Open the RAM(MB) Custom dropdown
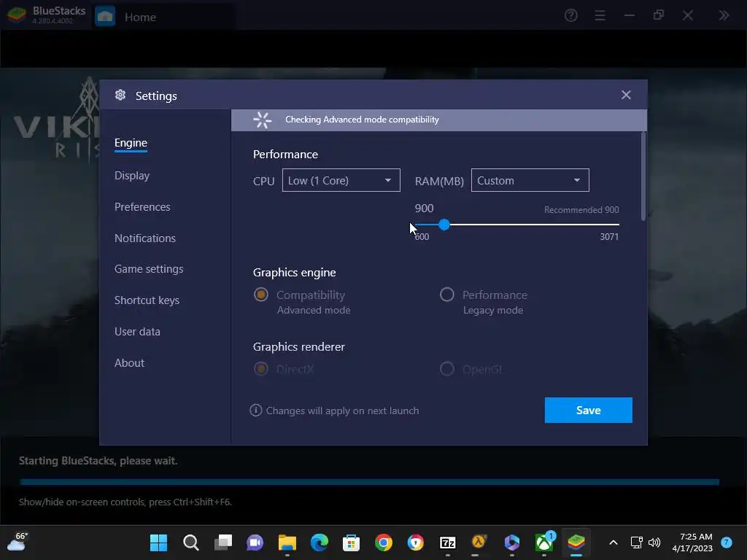The height and width of the screenshot is (560, 747). click(530, 181)
